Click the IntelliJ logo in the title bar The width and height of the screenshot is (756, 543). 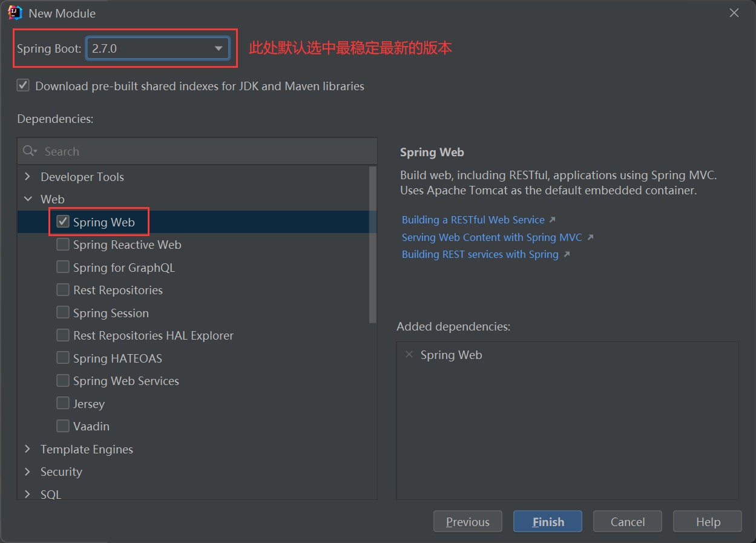(14, 12)
